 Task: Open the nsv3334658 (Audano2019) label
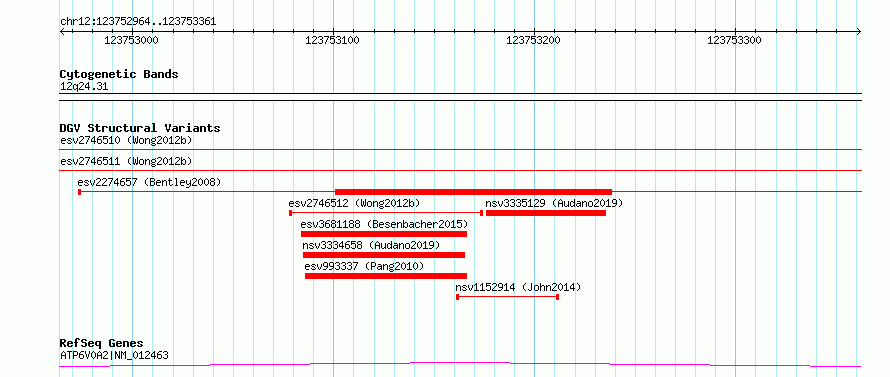(371, 245)
